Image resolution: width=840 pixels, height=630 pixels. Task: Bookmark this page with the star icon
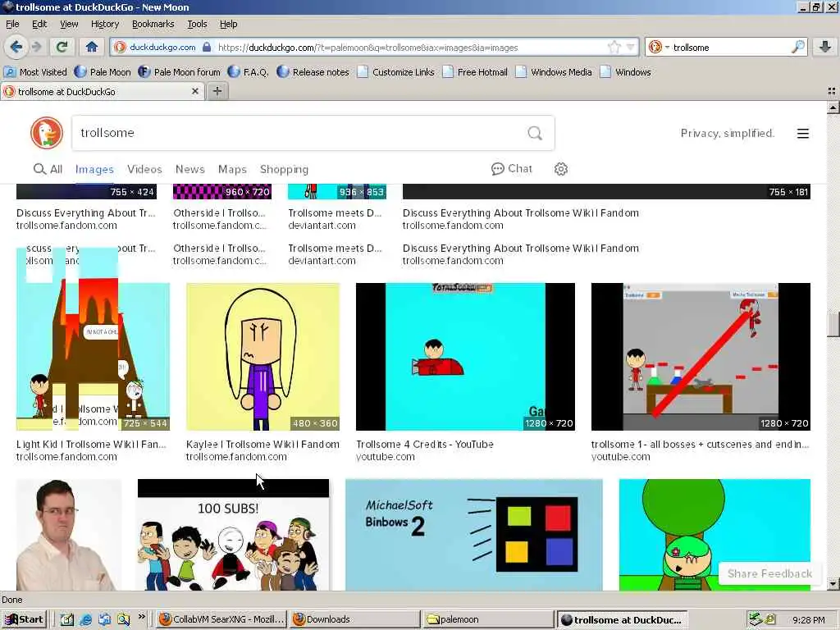(614, 47)
